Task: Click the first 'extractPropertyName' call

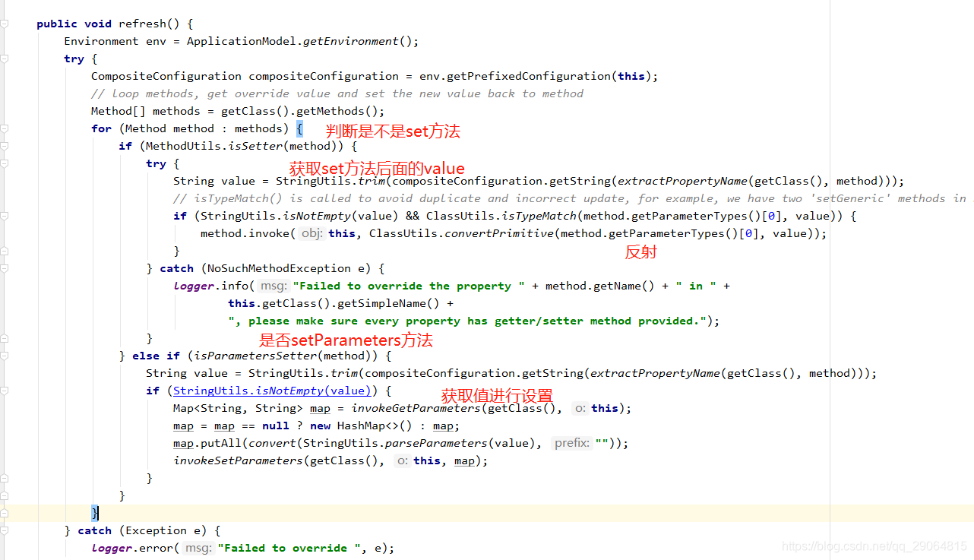Action: click(x=682, y=181)
